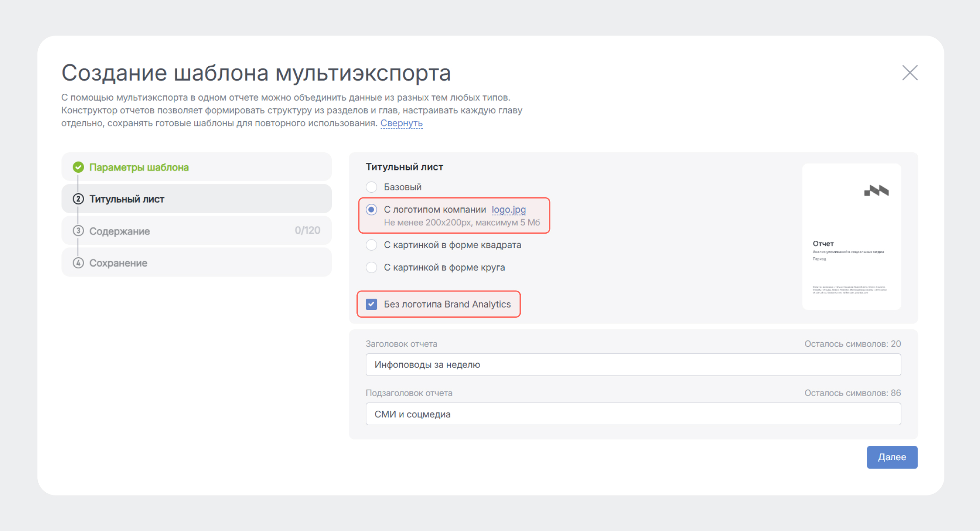Click step 2 circle icon for Титульный лист
This screenshot has width=980, height=531.
[x=78, y=199]
